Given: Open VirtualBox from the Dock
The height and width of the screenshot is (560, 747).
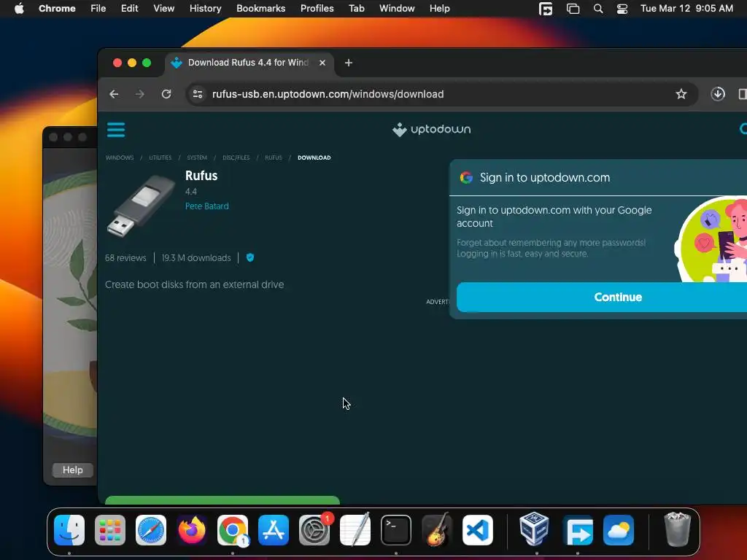Looking at the screenshot, I should 534,529.
